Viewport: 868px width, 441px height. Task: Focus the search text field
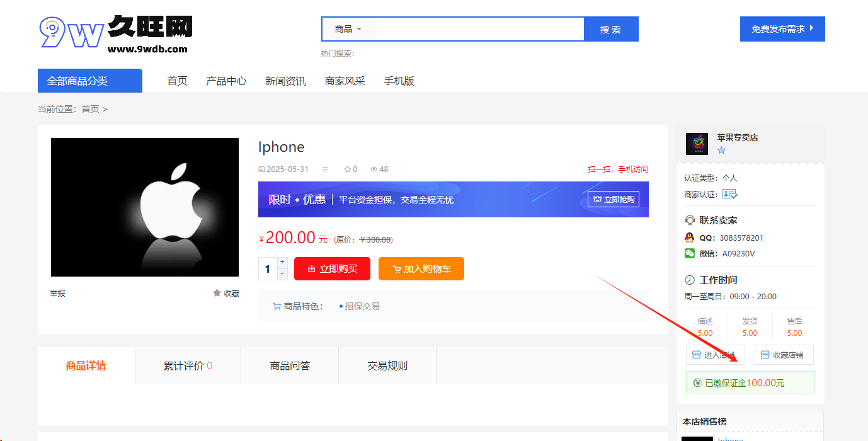[x=480, y=29]
